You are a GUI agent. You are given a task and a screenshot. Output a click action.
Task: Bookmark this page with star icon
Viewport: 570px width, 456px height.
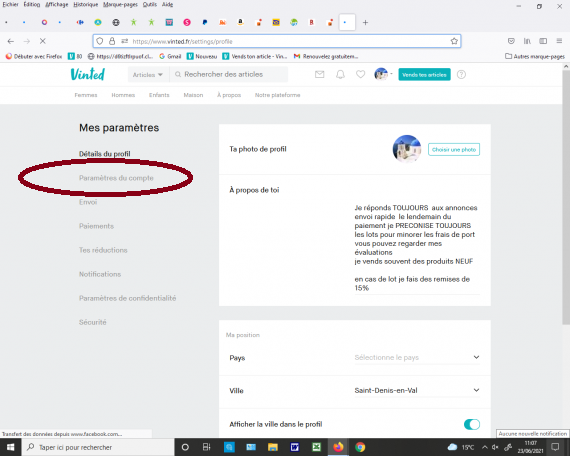tap(454, 41)
